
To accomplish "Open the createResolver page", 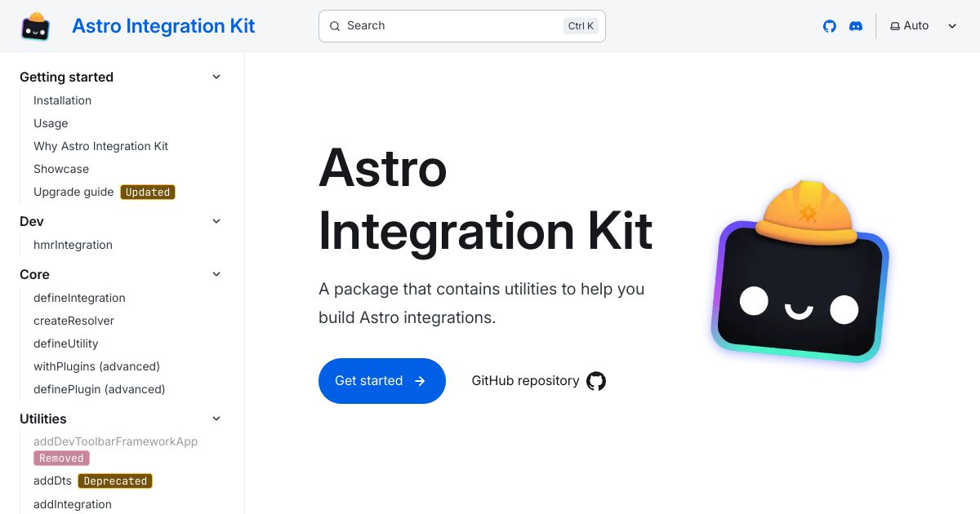I will (x=73, y=321).
